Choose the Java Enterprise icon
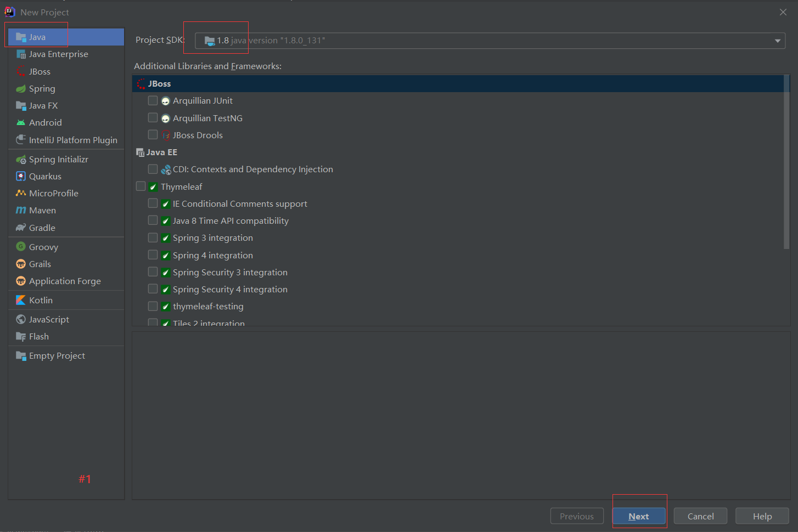 21,54
